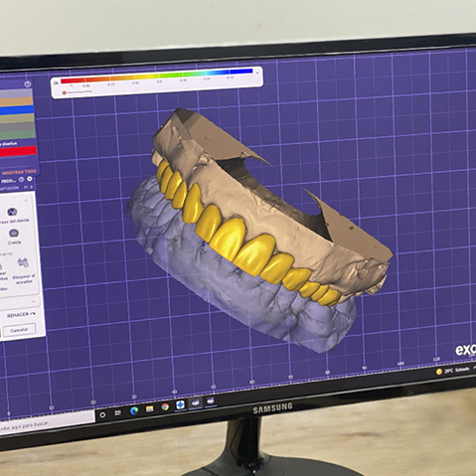Click the orange-tan layer color bar
The width and height of the screenshot is (476, 476).
pyautogui.click(x=17, y=101)
